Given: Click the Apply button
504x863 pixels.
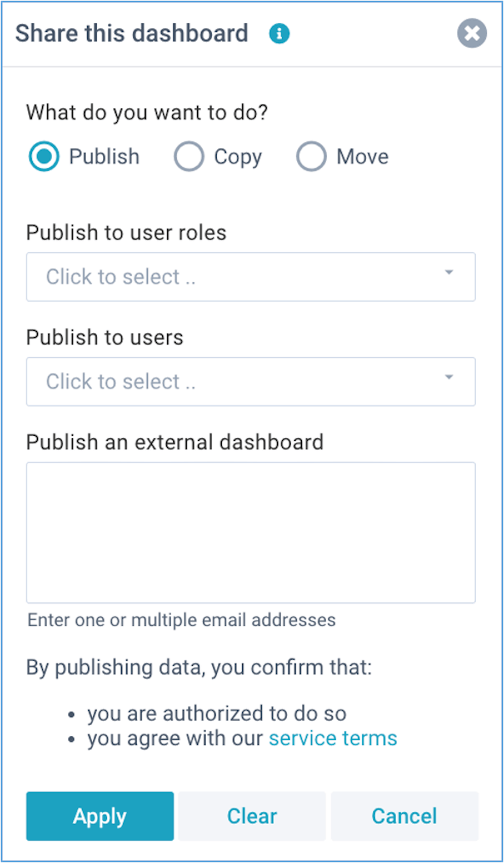Looking at the screenshot, I should tap(100, 816).
